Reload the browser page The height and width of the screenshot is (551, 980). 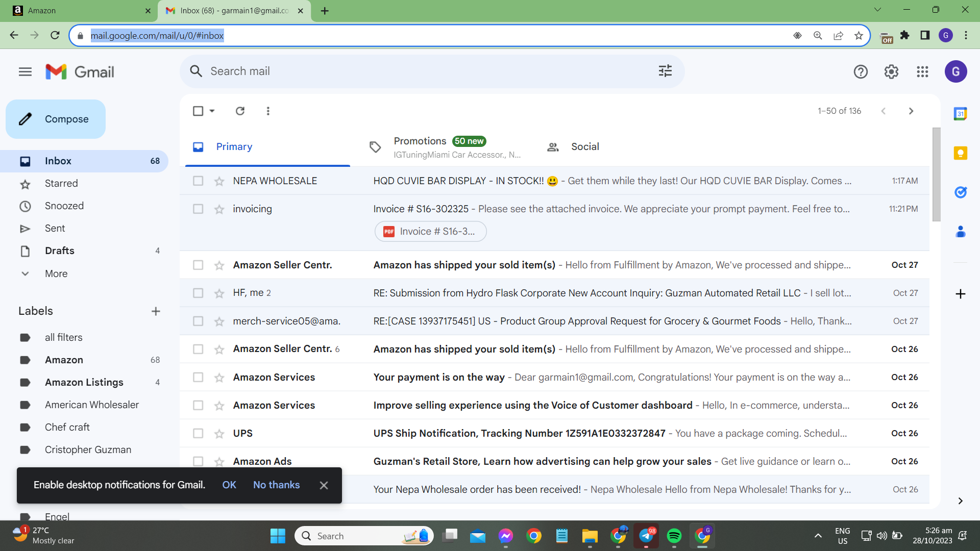tap(55, 35)
